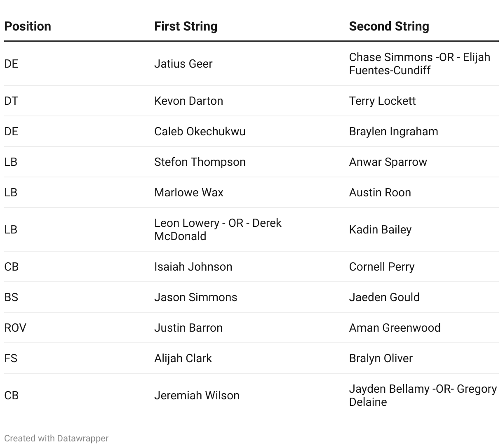Click the Position column header
The width and height of the screenshot is (503, 448).
pyautogui.click(x=28, y=26)
